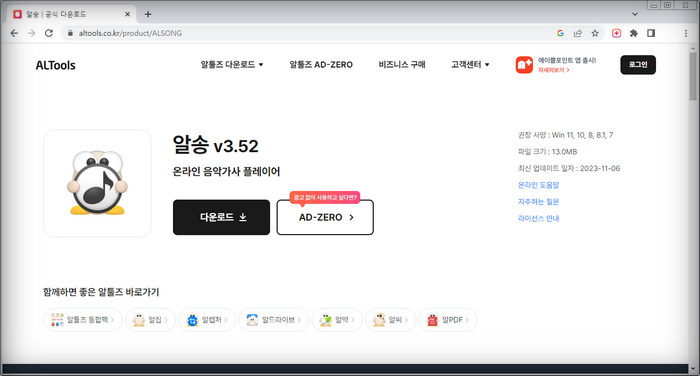Click the 알송 mascot product image
This screenshot has height=376, width=700.
97,183
